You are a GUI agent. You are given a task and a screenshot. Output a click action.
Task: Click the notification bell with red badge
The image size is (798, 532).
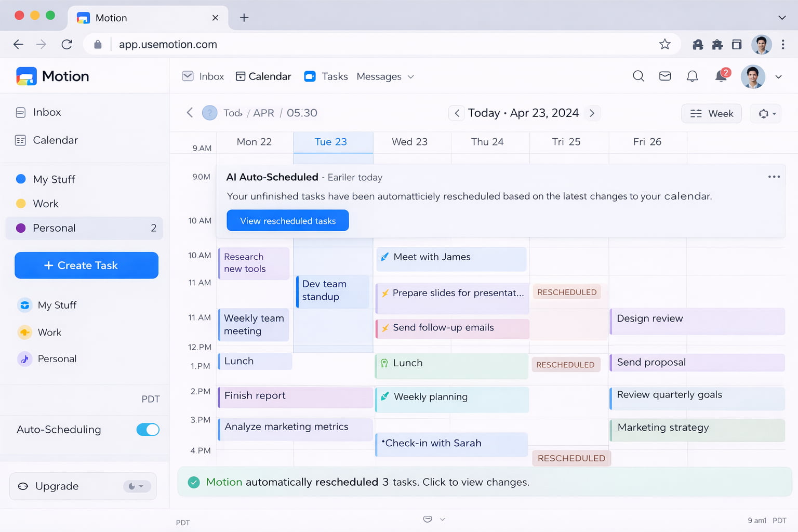click(721, 76)
